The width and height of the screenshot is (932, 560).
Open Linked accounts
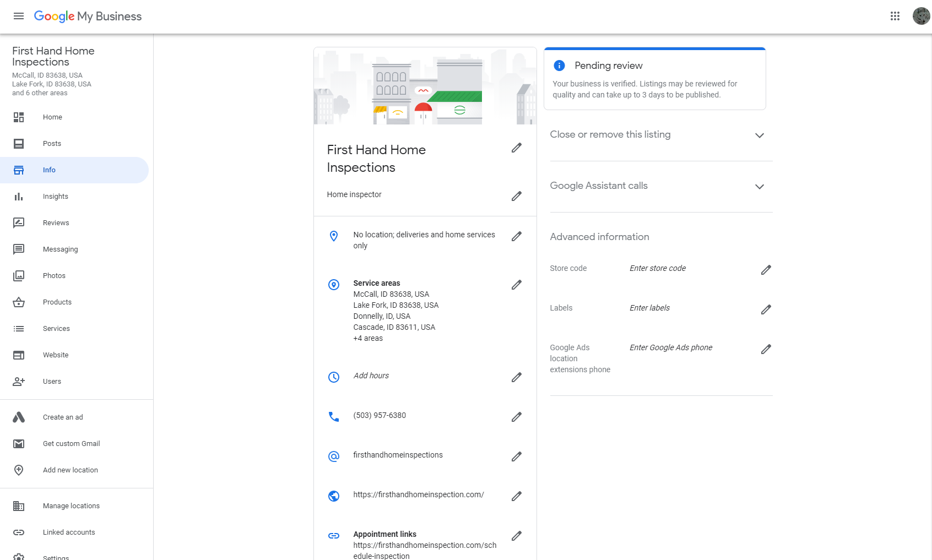[x=74, y=532]
